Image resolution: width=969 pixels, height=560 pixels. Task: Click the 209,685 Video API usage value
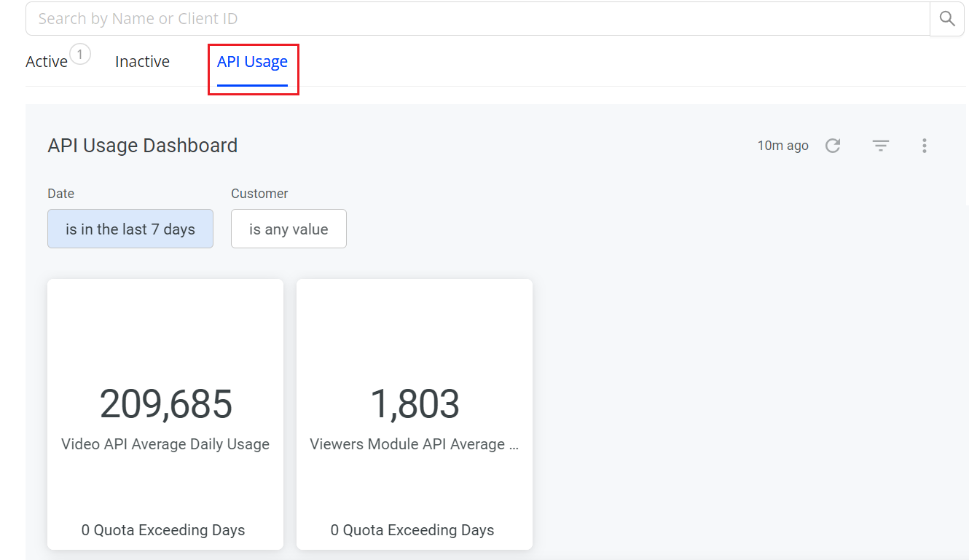[166, 404]
